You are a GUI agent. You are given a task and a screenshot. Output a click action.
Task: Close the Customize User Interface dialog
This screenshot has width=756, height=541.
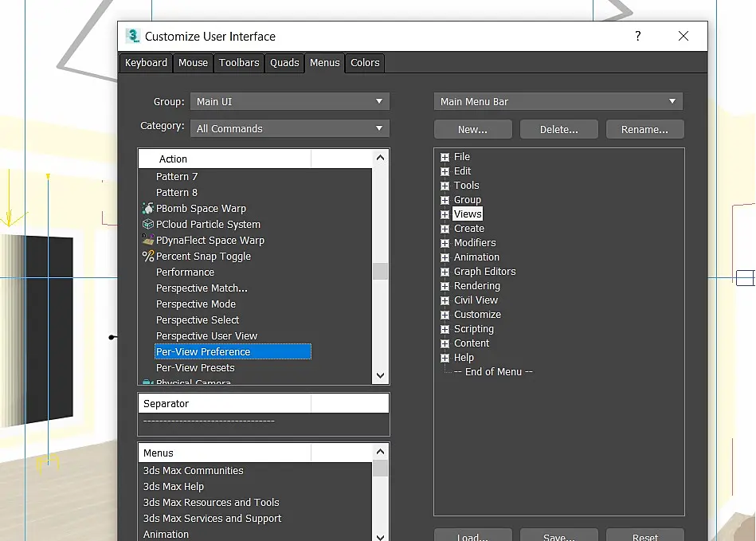coord(684,36)
